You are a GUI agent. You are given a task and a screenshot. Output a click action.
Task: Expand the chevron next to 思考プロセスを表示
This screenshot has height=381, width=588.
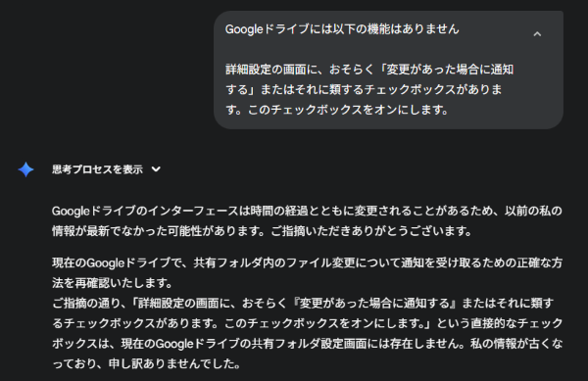click(x=156, y=169)
